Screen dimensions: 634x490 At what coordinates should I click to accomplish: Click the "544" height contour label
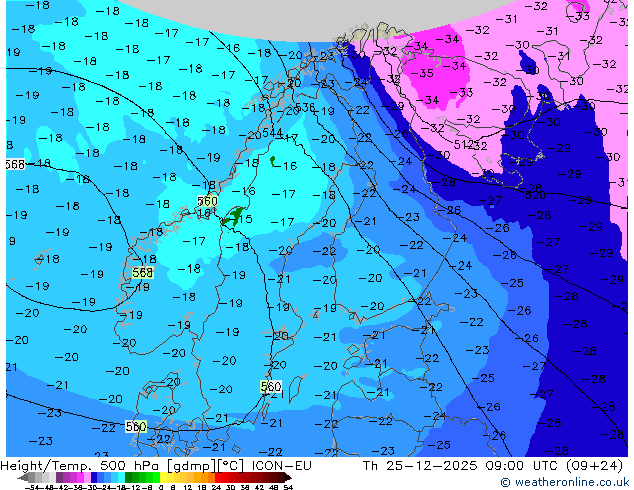point(273,133)
